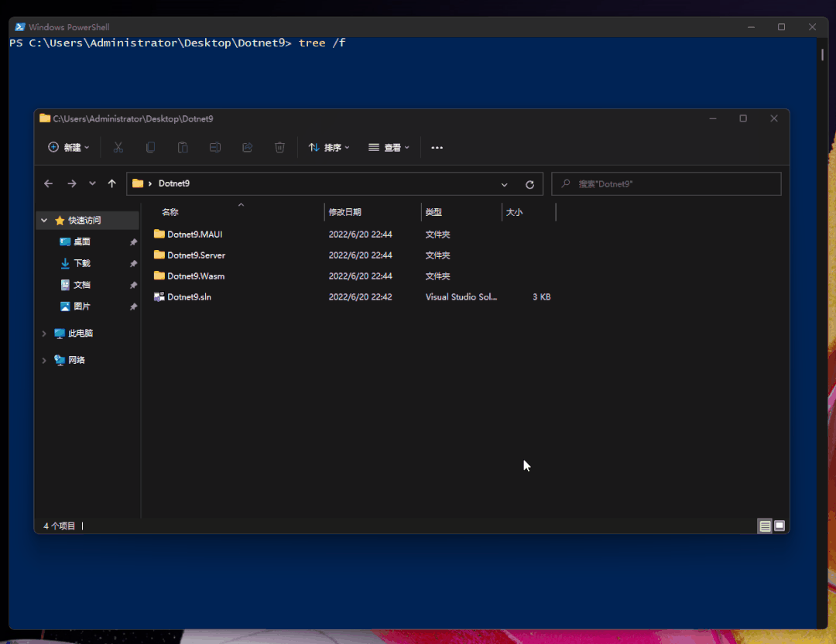Image resolution: width=836 pixels, height=644 pixels.
Task: Collapse the 快速访问 Quick access tree
Action: coord(44,220)
